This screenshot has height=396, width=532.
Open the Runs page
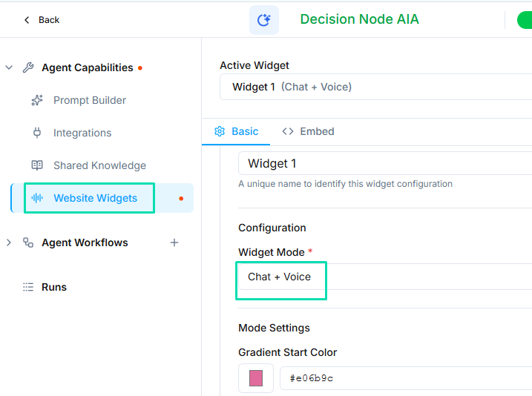53,287
